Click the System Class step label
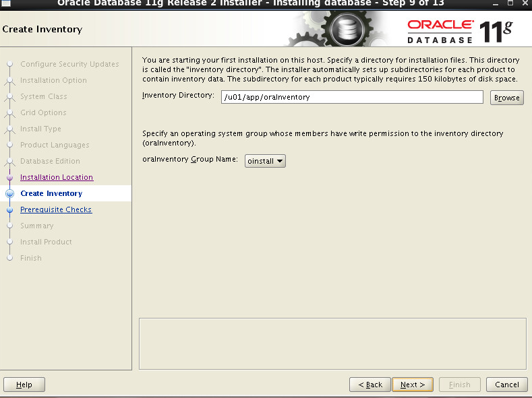The image size is (532, 398). [x=44, y=96]
